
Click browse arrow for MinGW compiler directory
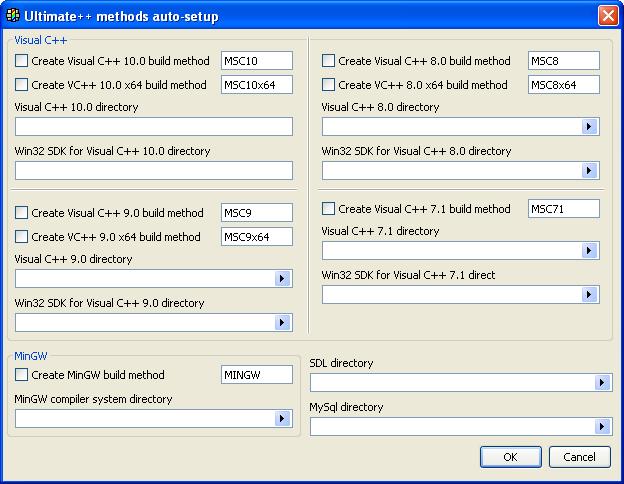click(x=282, y=419)
